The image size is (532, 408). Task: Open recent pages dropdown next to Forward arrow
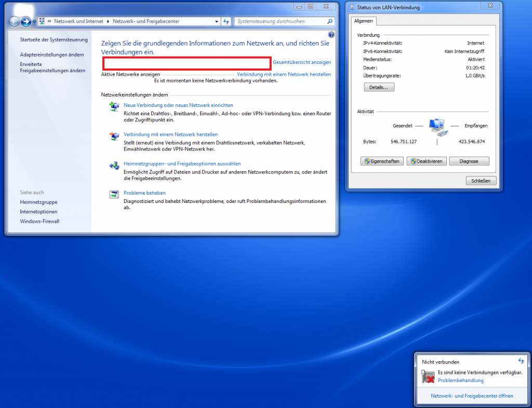(x=34, y=22)
